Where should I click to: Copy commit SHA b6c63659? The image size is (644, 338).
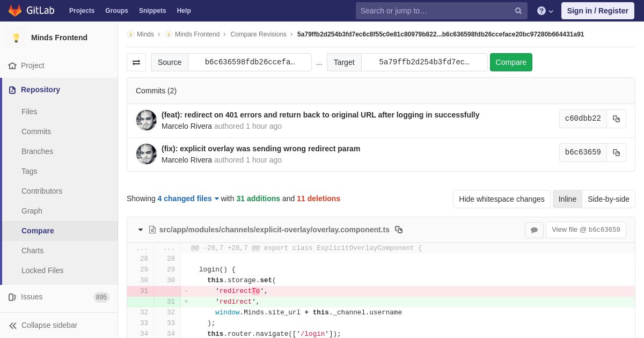(616, 153)
